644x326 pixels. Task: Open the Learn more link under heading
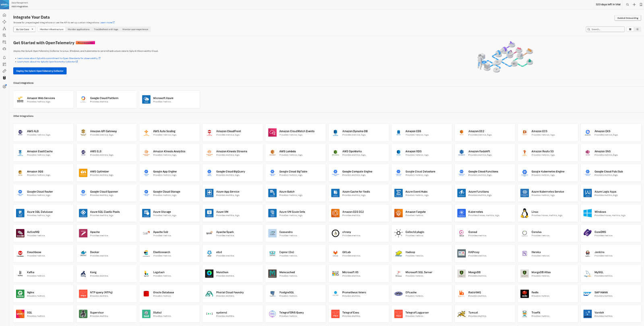[x=107, y=23]
